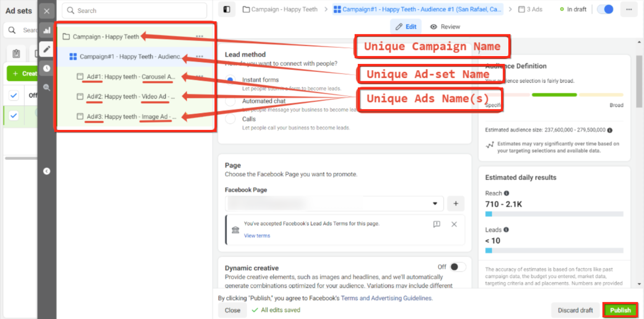The height and width of the screenshot is (319, 644).
Task: Open more options for Campaign#1 ad set row
Action: click(200, 56)
